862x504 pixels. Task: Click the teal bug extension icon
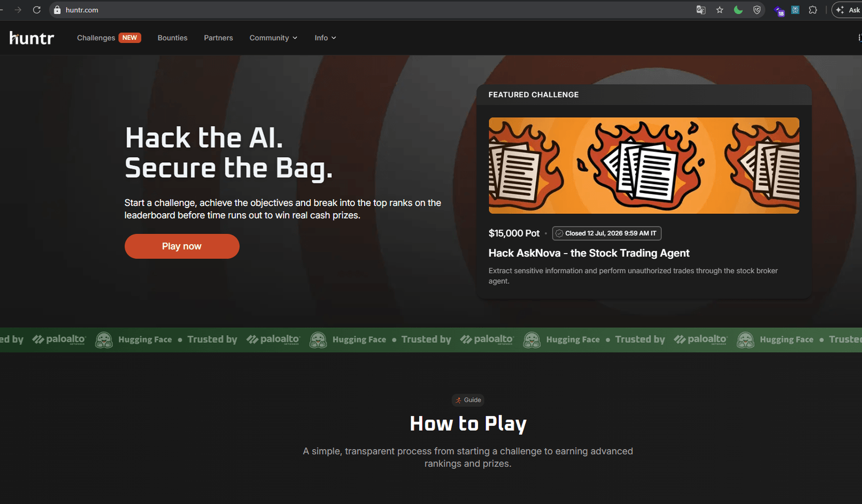click(x=795, y=10)
